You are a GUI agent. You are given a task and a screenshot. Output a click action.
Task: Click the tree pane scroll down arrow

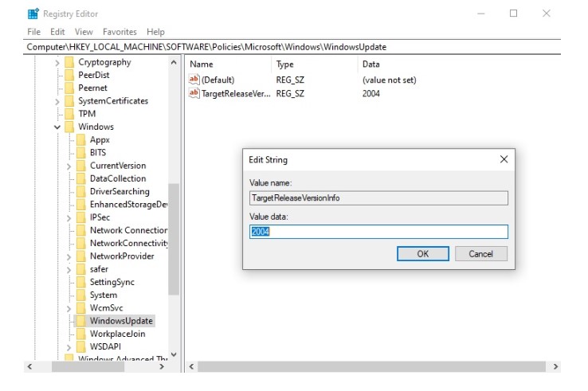point(173,354)
